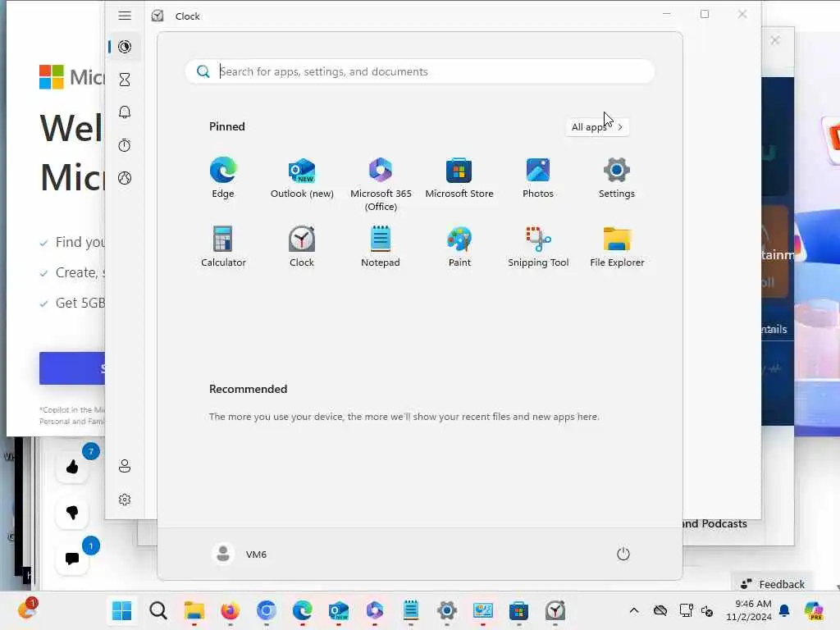Open taskbar date and time
Viewport: 840px width, 630px height.
point(748,610)
